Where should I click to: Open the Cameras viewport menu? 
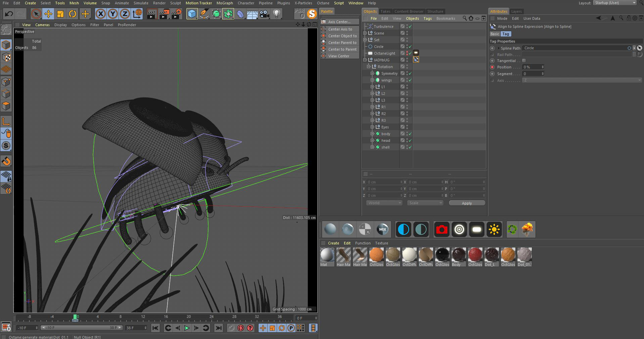pos(42,25)
